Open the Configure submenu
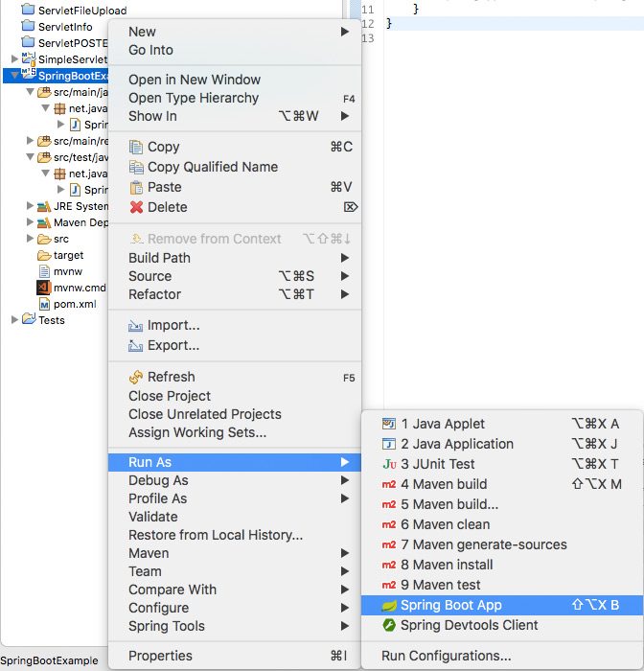644x671 pixels. (x=235, y=608)
